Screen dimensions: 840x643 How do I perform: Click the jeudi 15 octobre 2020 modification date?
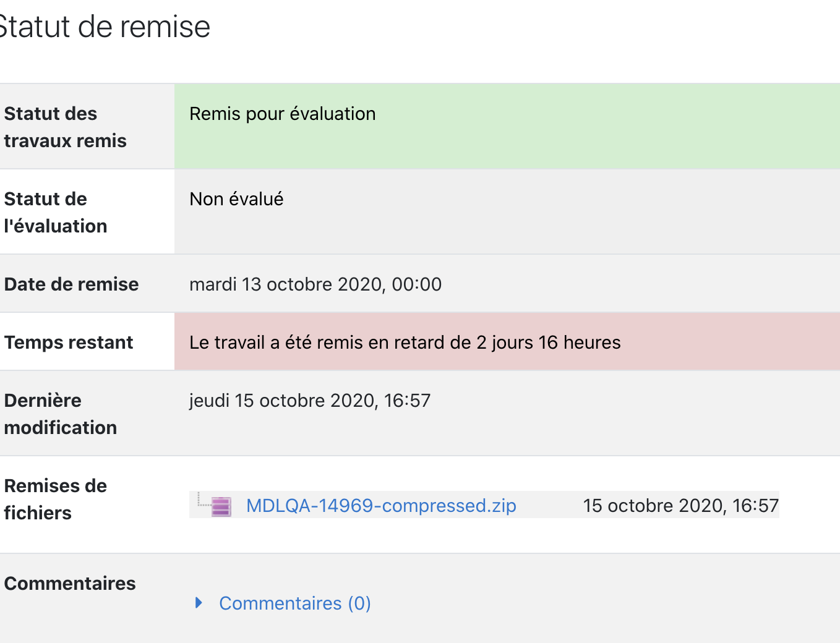click(x=310, y=401)
